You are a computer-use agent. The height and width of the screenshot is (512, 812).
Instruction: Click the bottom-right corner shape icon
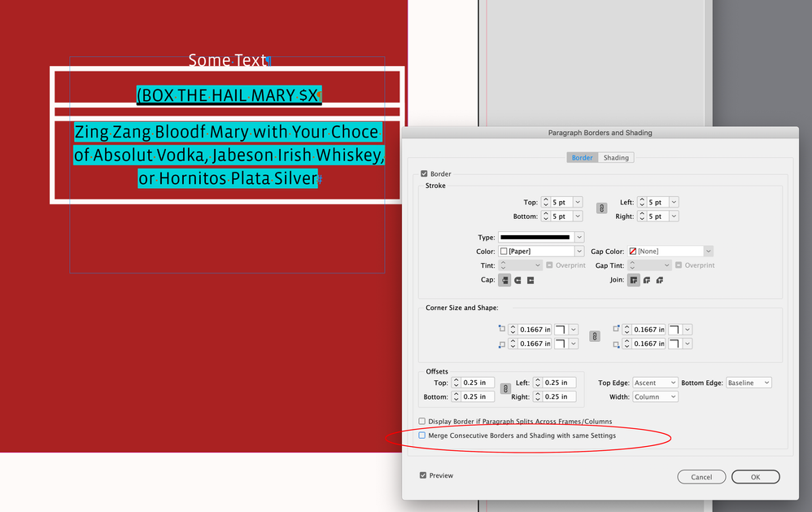pos(674,344)
